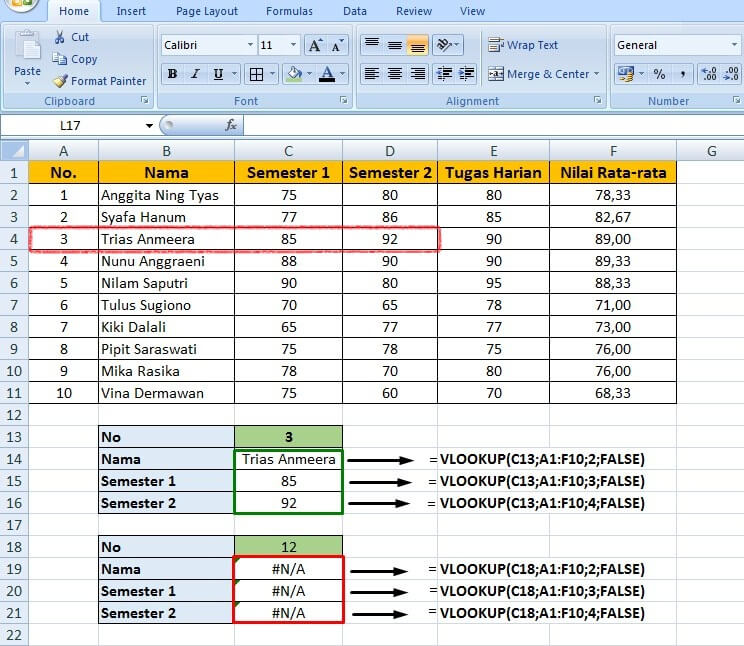The width and height of the screenshot is (744, 646).
Task: Open Paste options dropdown arrow
Action: click(28, 84)
